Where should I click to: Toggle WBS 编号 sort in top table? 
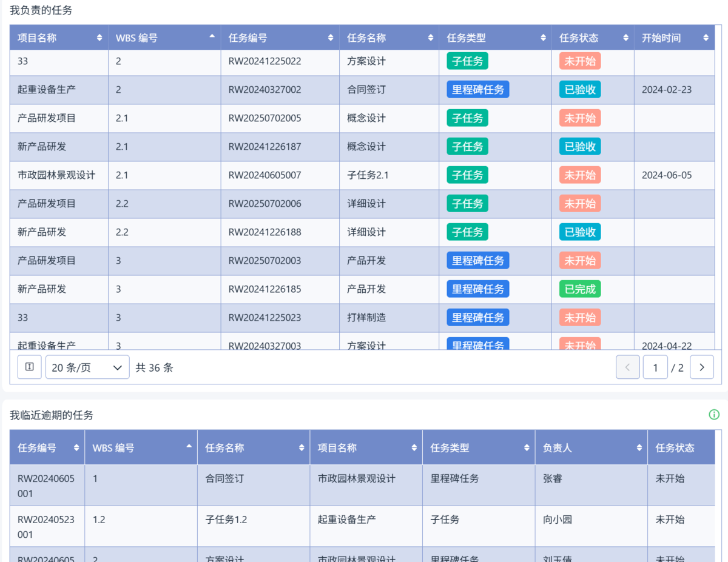coord(212,37)
